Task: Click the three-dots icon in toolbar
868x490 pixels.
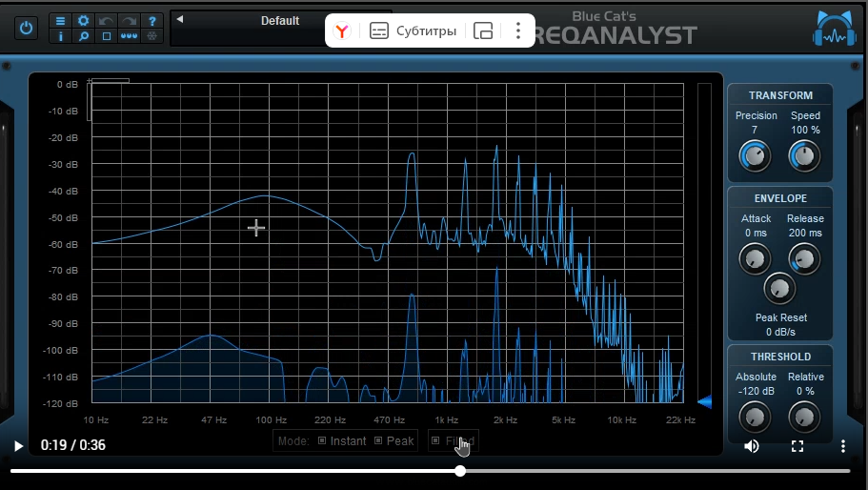Action: (129, 36)
